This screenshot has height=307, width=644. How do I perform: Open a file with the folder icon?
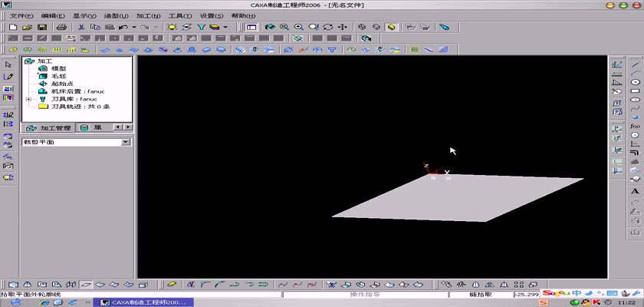point(27,27)
